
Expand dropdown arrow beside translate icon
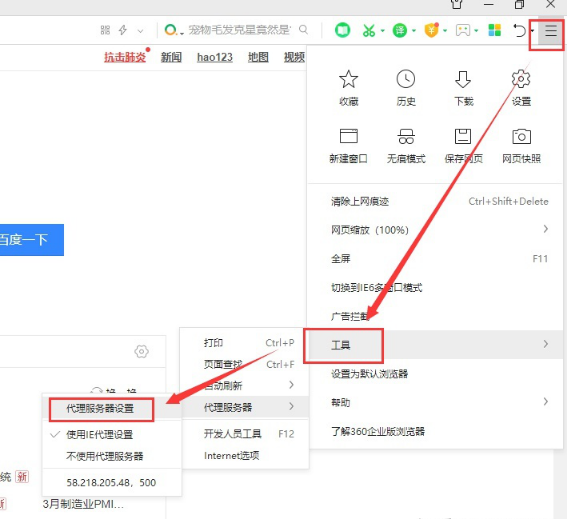click(x=414, y=31)
